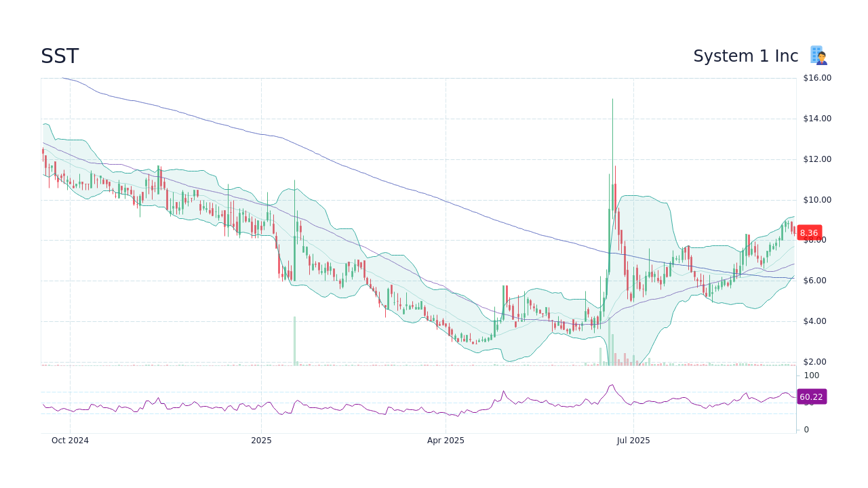
Task: Select the Oct 2024 date axis label
Action: pyautogui.click(x=70, y=441)
